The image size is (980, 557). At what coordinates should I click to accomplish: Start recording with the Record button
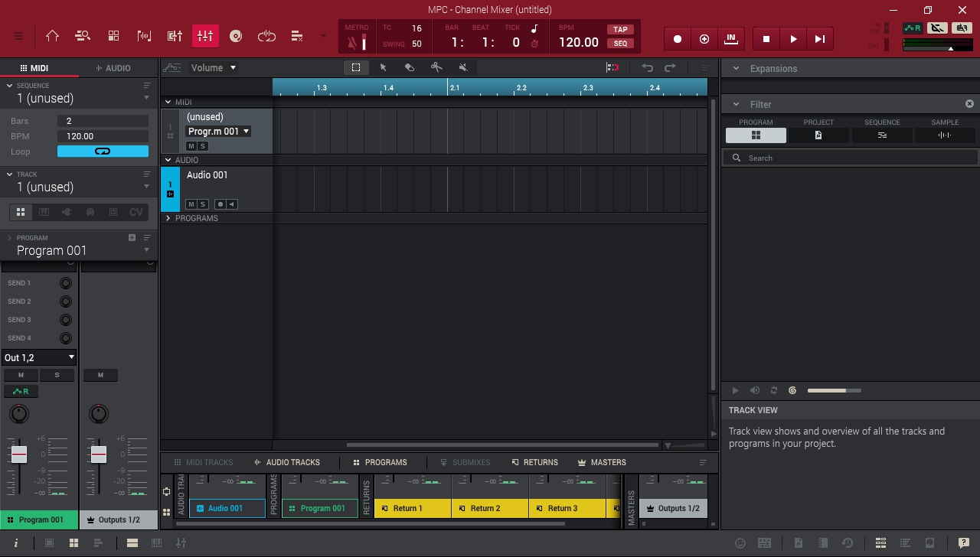pyautogui.click(x=678, y=39)
